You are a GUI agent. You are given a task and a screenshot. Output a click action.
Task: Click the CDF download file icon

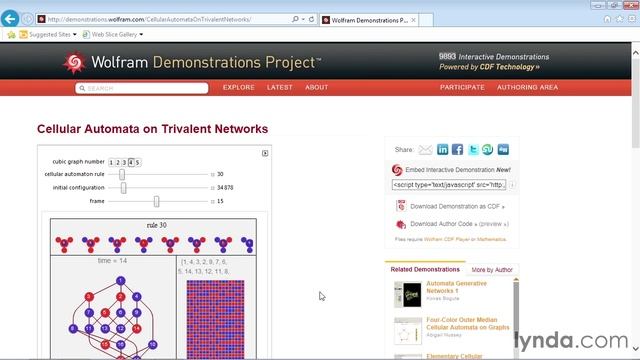401,206
